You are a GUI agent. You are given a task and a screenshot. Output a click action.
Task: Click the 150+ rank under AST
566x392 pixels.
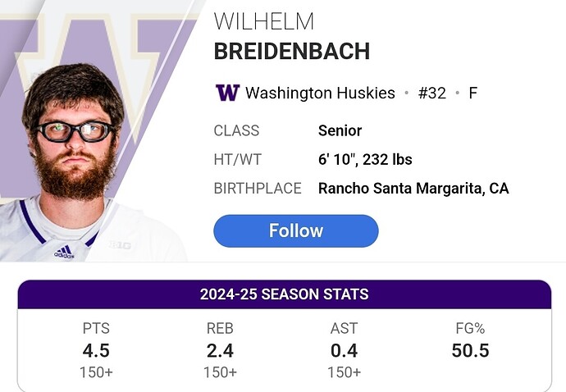(x=344, y=372)
